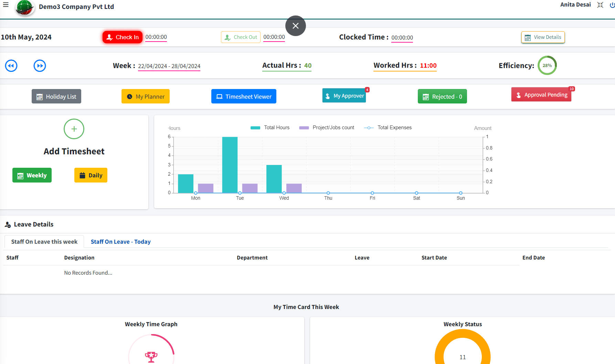Viewport: 615px width, 364px height.
Task: Go to next week arrow
Action: (x=40, y=66)
